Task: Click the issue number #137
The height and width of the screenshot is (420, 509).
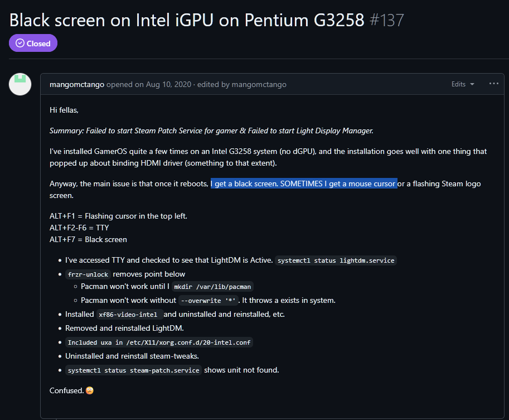Action: [x=386, y=20]
